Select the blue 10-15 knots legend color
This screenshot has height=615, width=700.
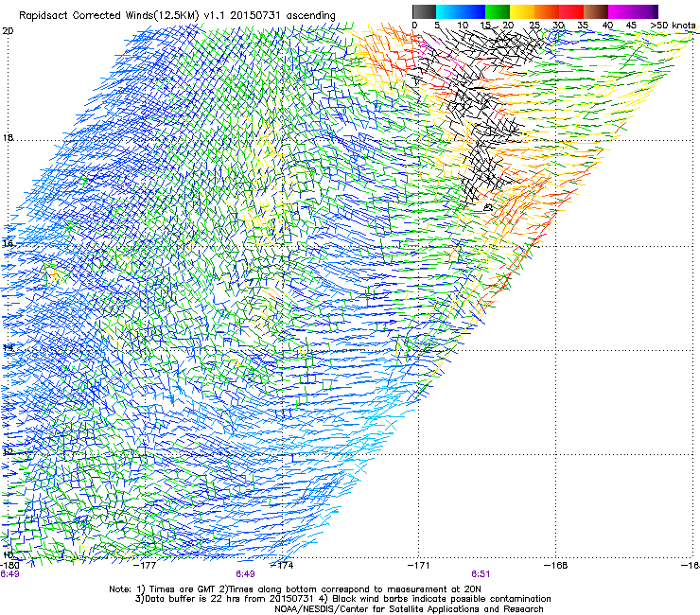473,11
